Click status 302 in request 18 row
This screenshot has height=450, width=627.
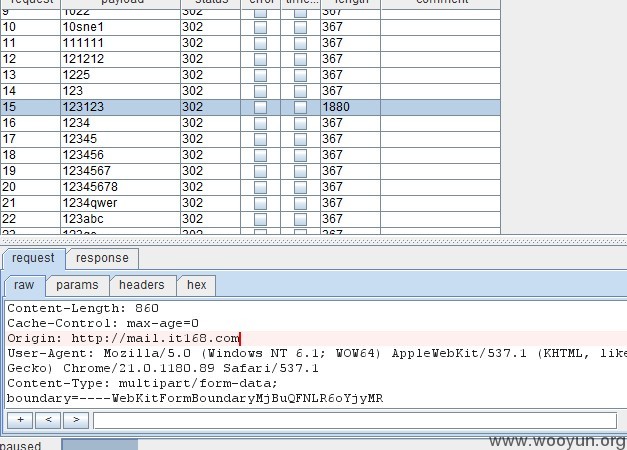[x=210, y=155]
